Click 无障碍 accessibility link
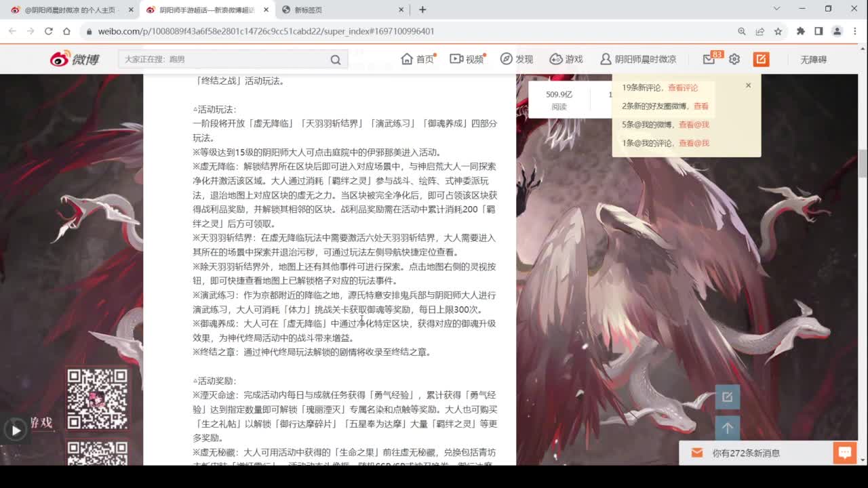 [x=813, y=60]
